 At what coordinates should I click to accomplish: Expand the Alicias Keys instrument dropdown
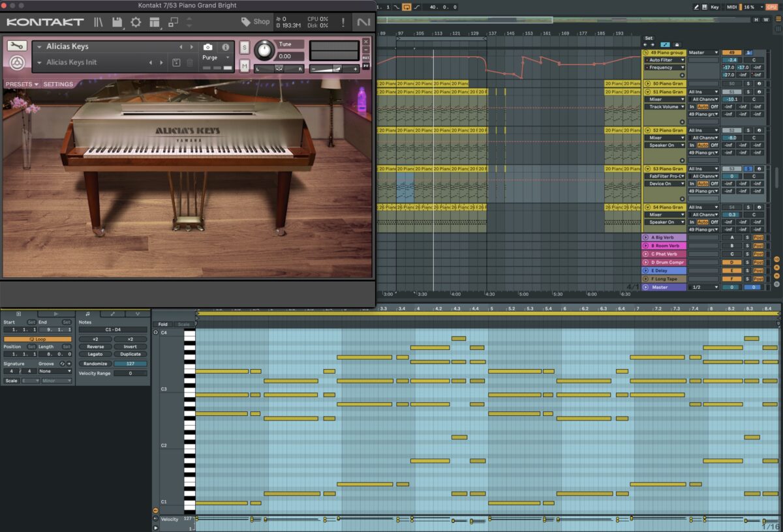tap(40, 47)
